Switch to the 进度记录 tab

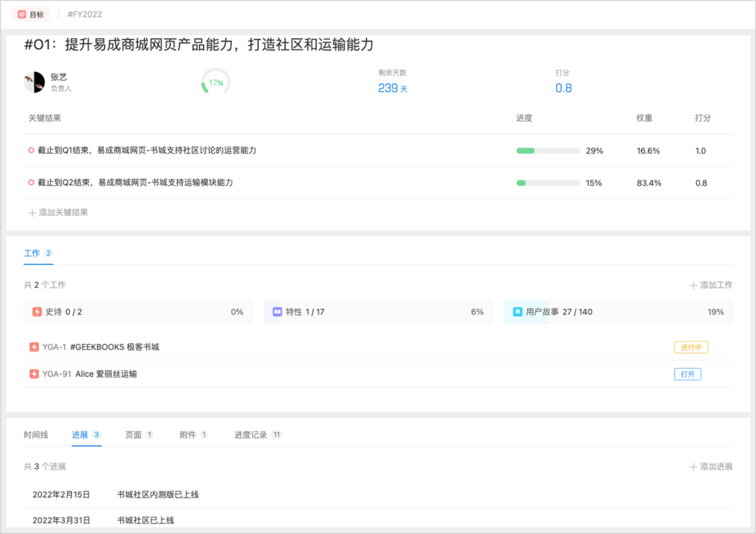[x=251, y=435]
